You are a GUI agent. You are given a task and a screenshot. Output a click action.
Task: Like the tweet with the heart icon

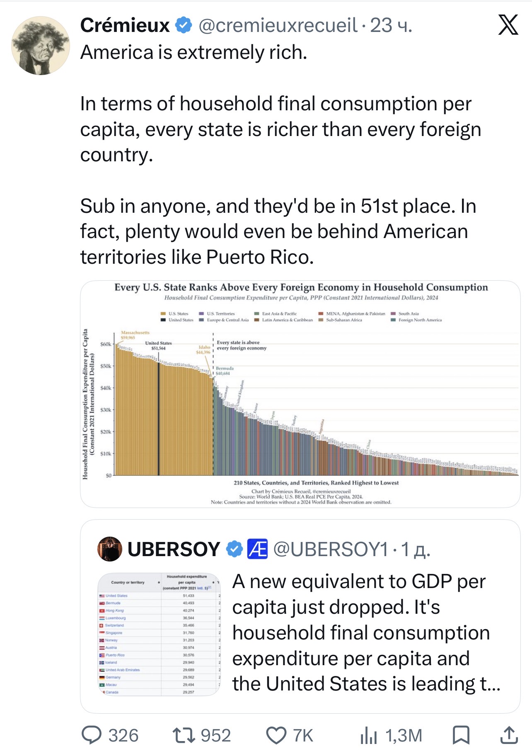point(276,736)
